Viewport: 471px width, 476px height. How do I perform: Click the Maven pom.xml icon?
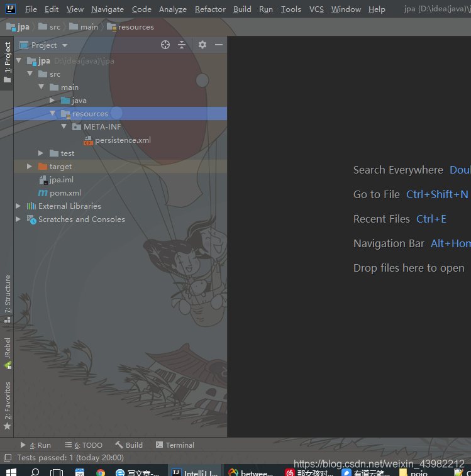pos(43,193)
